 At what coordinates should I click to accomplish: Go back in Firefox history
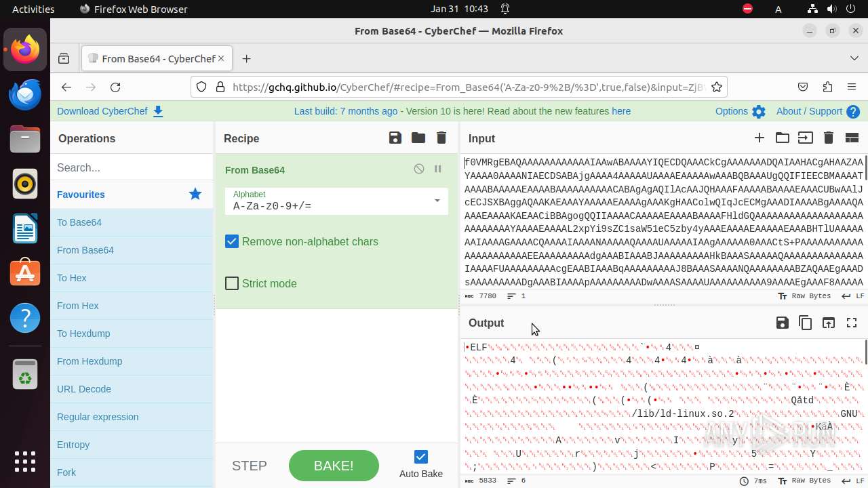pyautogui.click(x=66, y=87)
